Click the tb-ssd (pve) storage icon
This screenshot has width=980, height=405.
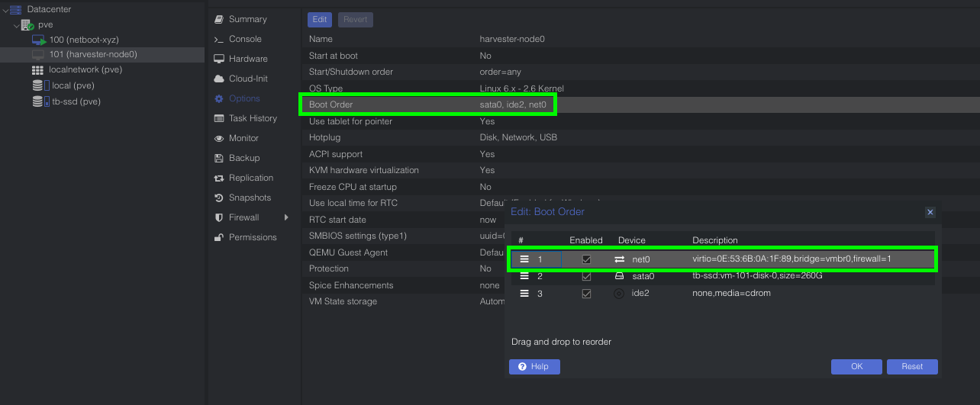pyautogui.click(x=40, y=101)
